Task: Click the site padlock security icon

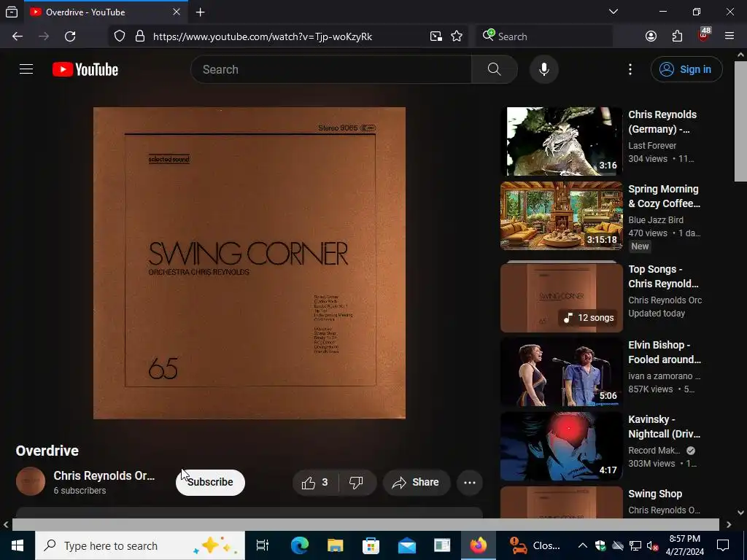Action: (139, 36)
